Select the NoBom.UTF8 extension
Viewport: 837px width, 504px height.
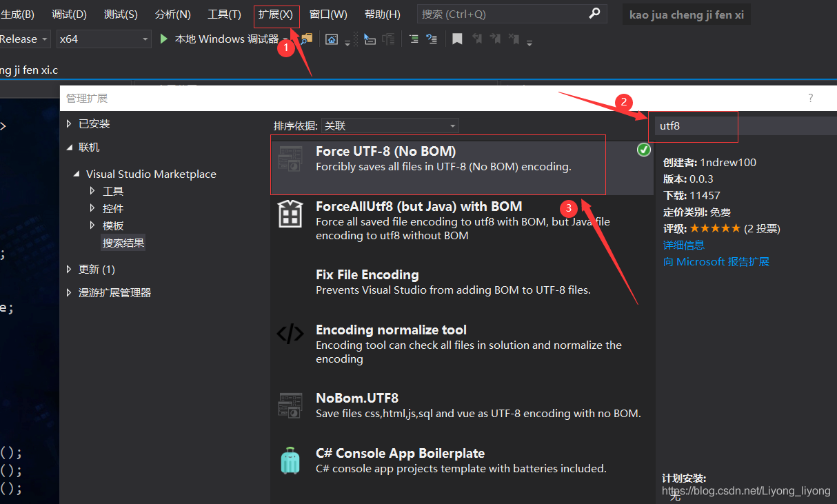(461, 405)
